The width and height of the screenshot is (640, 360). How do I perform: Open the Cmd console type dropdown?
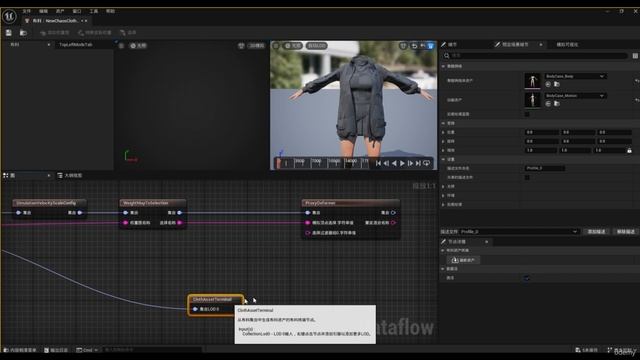click(x=87, y=350)
